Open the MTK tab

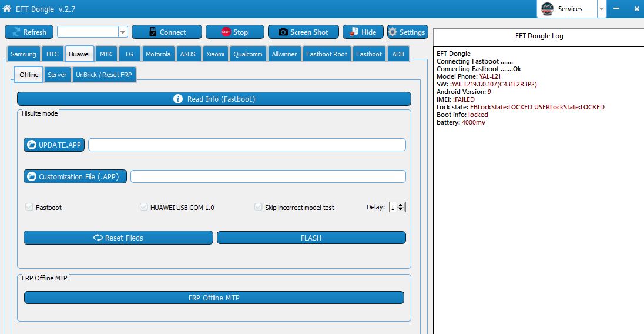tap(106, 54)
